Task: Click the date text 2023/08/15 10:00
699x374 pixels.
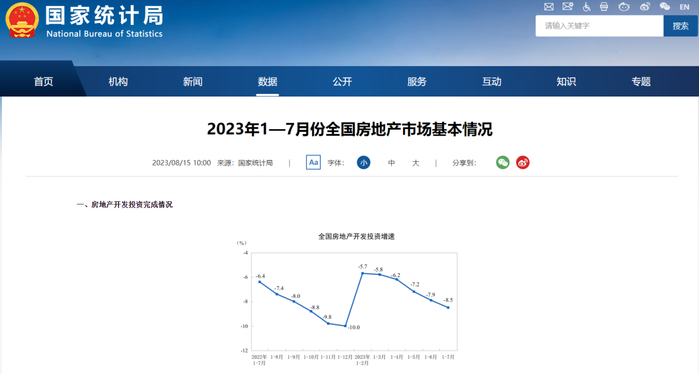Action: pos(181,163)
